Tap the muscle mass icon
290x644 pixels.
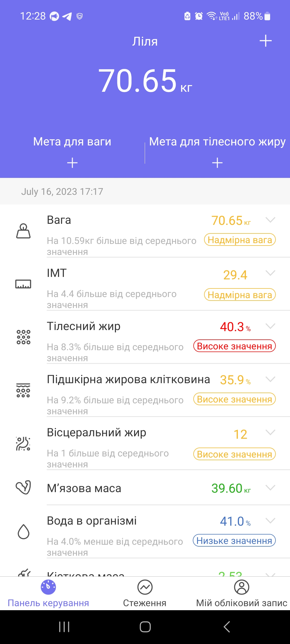23,487
